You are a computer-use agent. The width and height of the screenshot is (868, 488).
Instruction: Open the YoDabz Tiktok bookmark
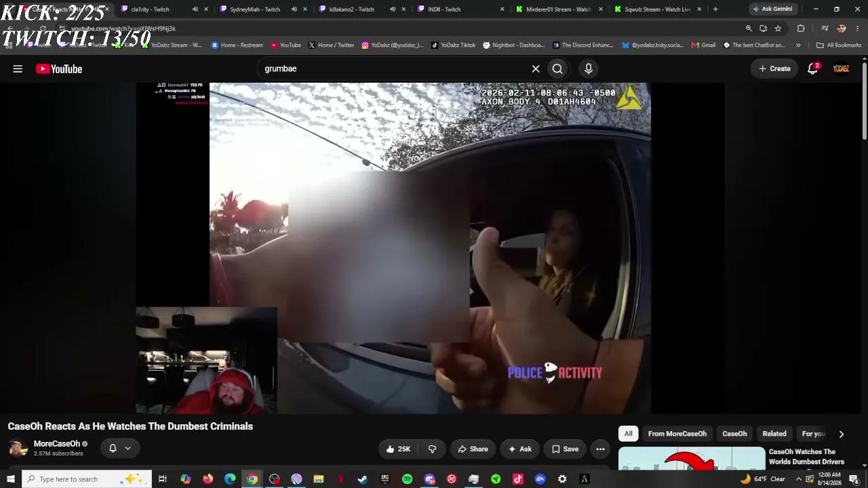pyautogui.click(x=453, y=45)
